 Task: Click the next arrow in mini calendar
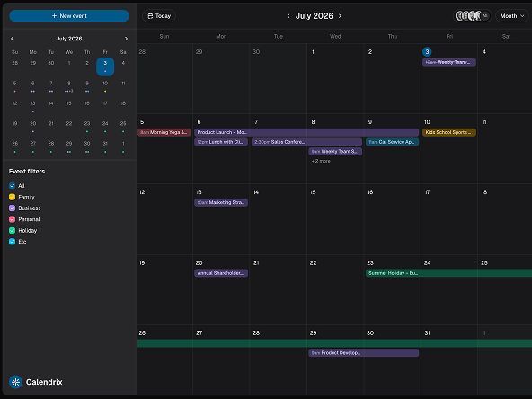pos(126,39)
